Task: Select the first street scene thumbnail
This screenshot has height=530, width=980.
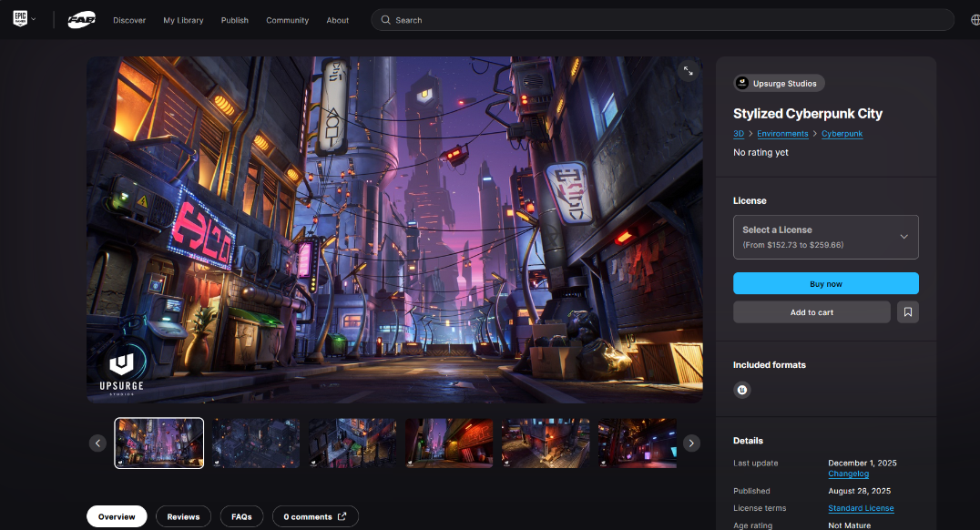Action: click(x=158, y=443)
